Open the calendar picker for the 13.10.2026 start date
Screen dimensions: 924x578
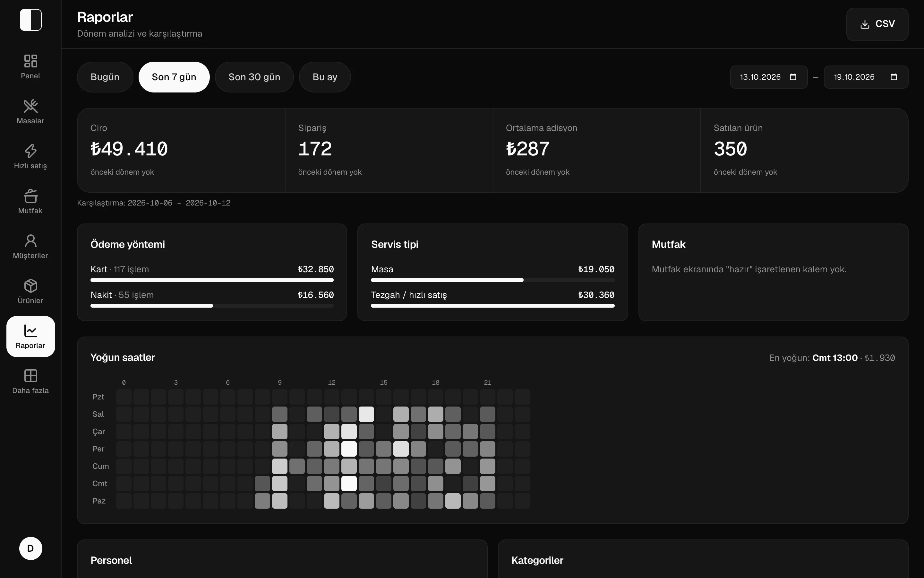click(793, 77)
